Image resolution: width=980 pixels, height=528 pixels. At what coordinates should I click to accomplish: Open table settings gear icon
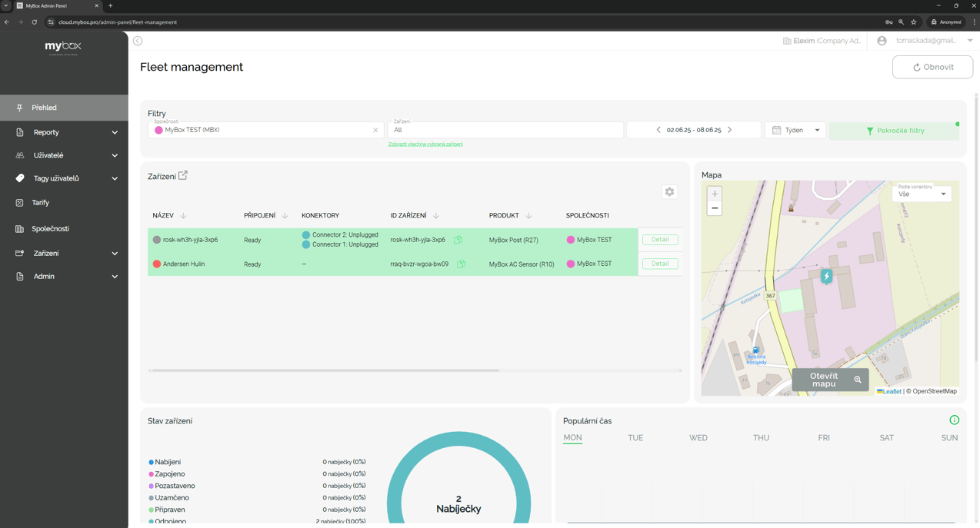click(669, 192)
